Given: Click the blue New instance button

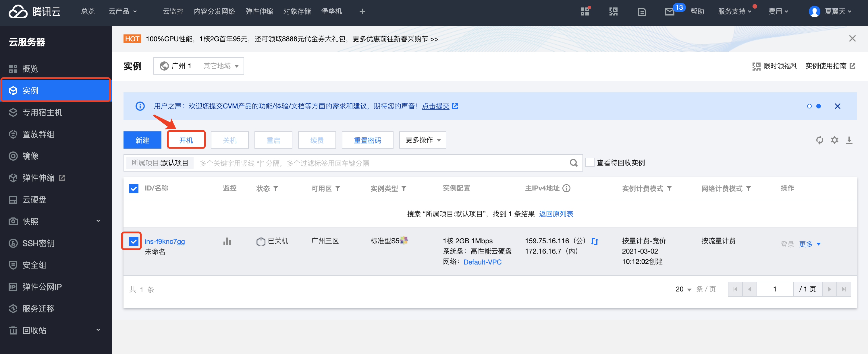Looking at the screenshot, I should [142, 140].
